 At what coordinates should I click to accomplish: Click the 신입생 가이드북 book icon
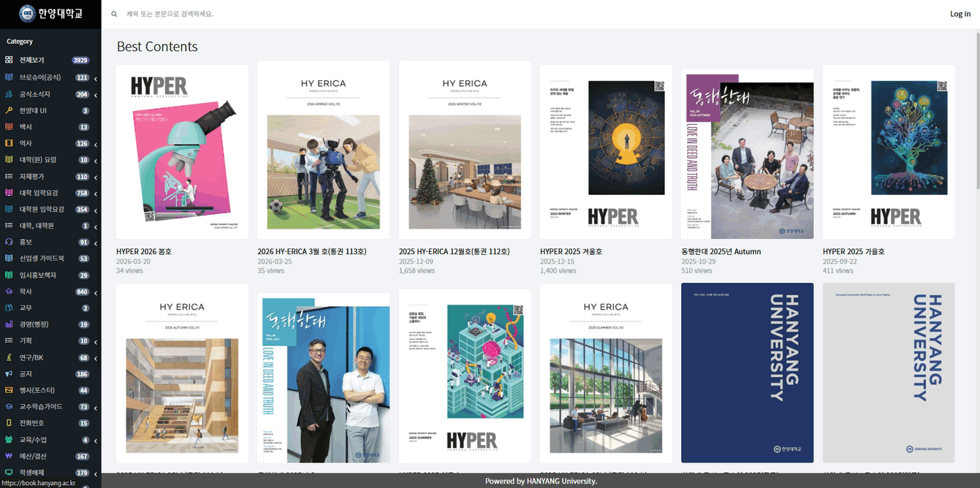click(x=9, y=259)
